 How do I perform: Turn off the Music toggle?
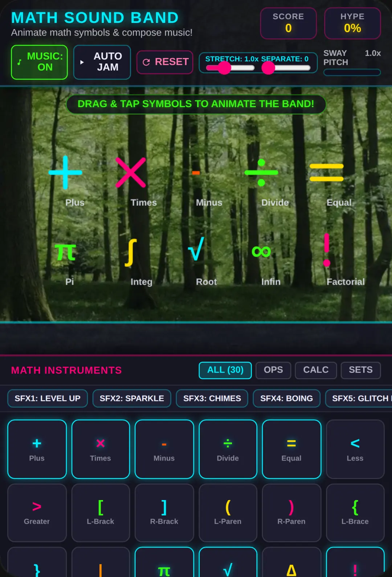(39, 62)
